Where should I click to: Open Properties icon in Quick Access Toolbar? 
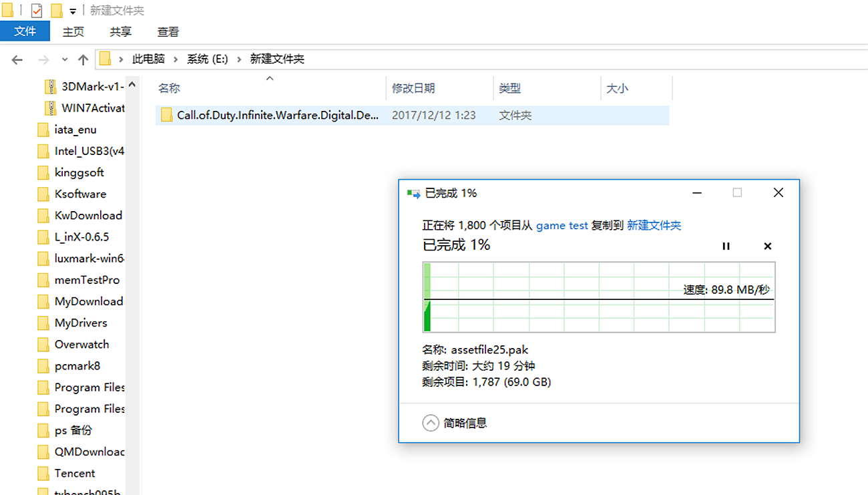(37, 9)
